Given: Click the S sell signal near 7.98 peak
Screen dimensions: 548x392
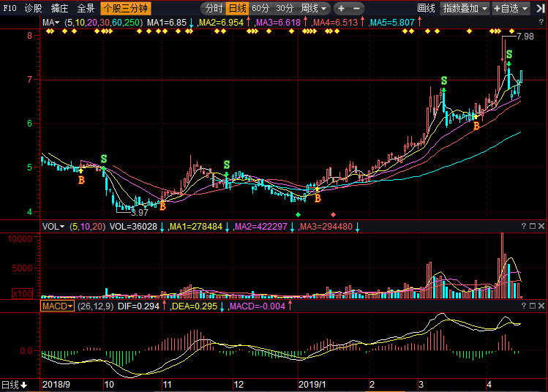Looking at the screenshot, I should click(509, 54).
